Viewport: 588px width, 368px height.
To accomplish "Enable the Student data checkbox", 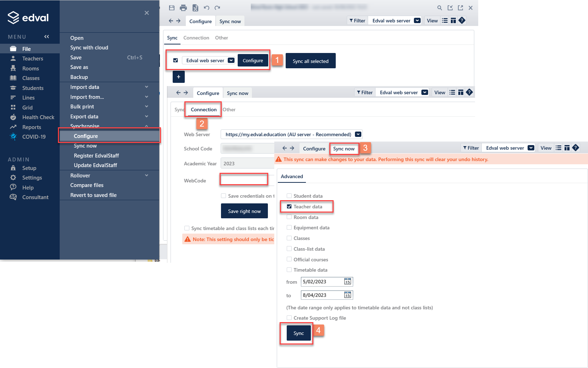I will (x=289, y=196).
